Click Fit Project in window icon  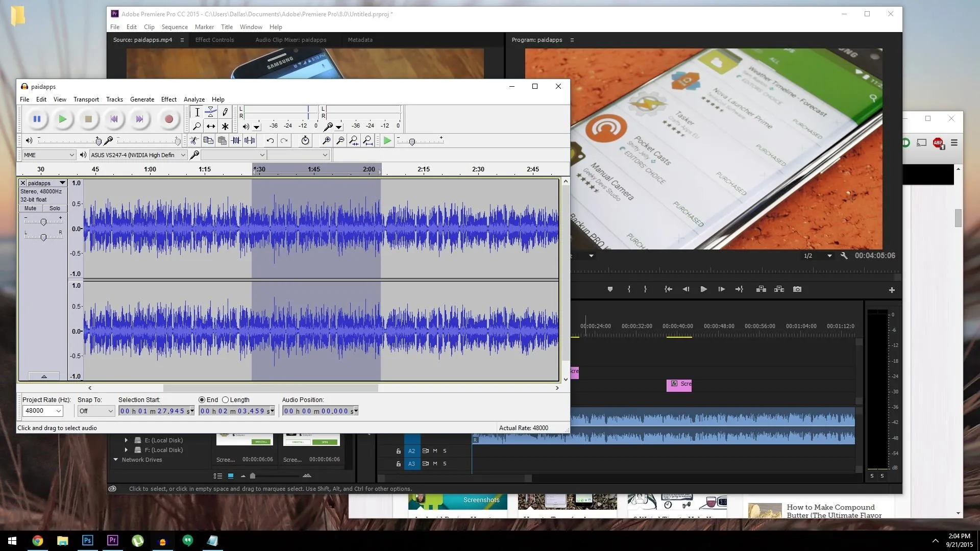pos(367,140)
